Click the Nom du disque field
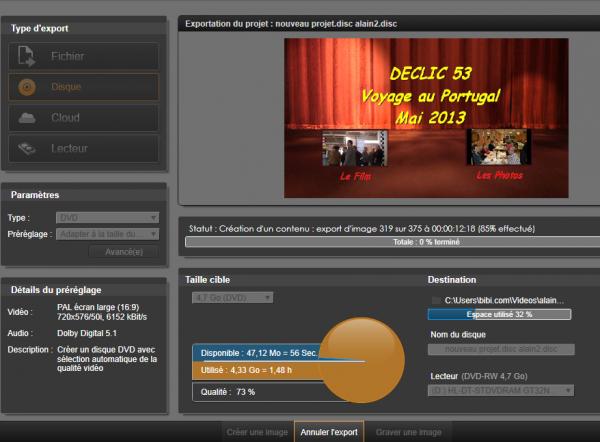 [501, 349]
